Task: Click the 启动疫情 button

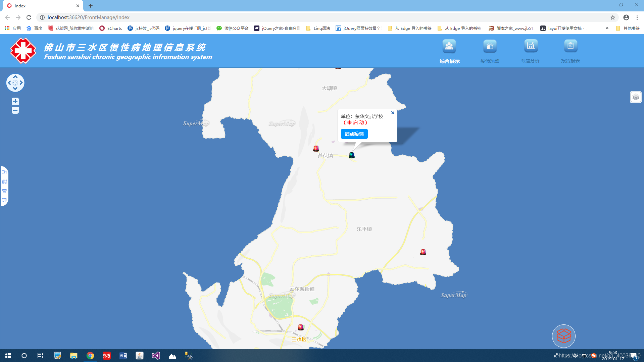Action: (354, 134)
